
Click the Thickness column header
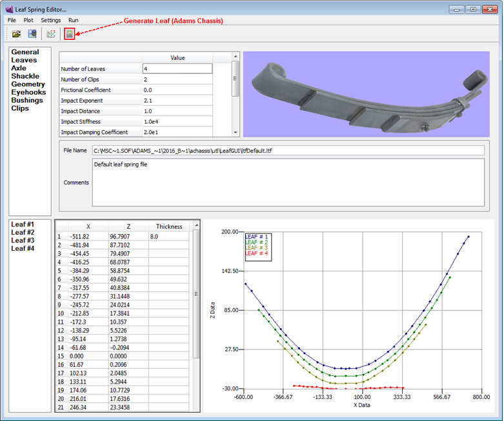tap(169, 227)
